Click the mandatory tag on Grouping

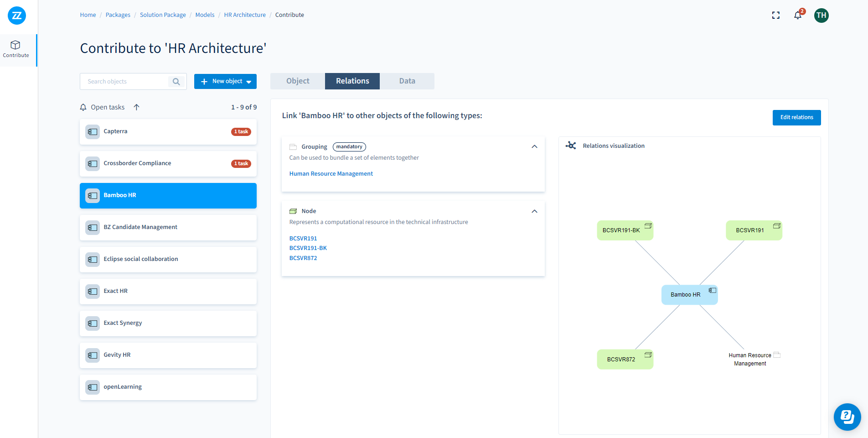pos(349,147)
